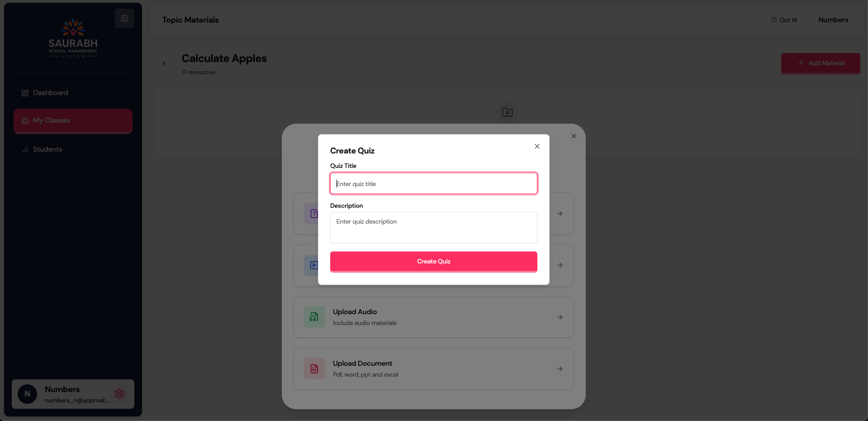This screenshot has height=421, width=868.
Task: Click the video play icon behind the dialog
Action: coord(313,265)
